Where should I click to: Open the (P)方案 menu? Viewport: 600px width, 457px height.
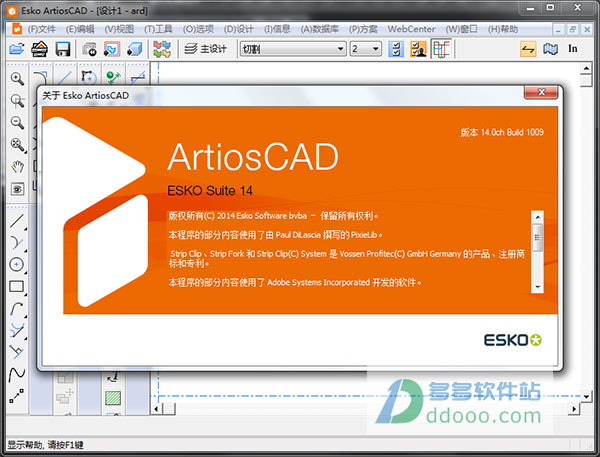click(x=363, y=29)
